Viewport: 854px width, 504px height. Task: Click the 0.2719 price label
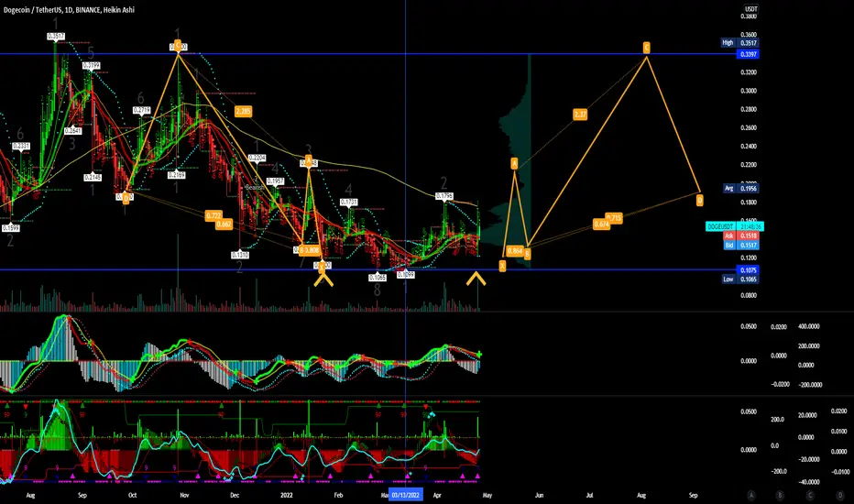click(x=142, y=111)
